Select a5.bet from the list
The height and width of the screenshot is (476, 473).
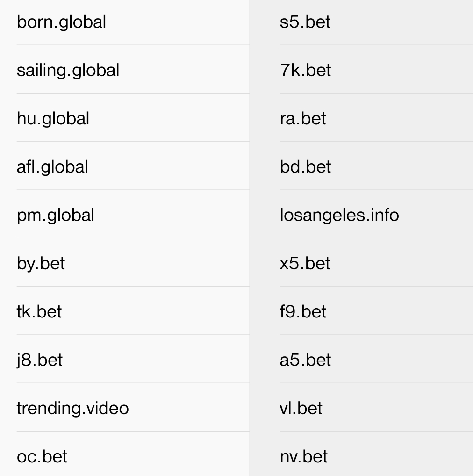(x=305, y=360)
